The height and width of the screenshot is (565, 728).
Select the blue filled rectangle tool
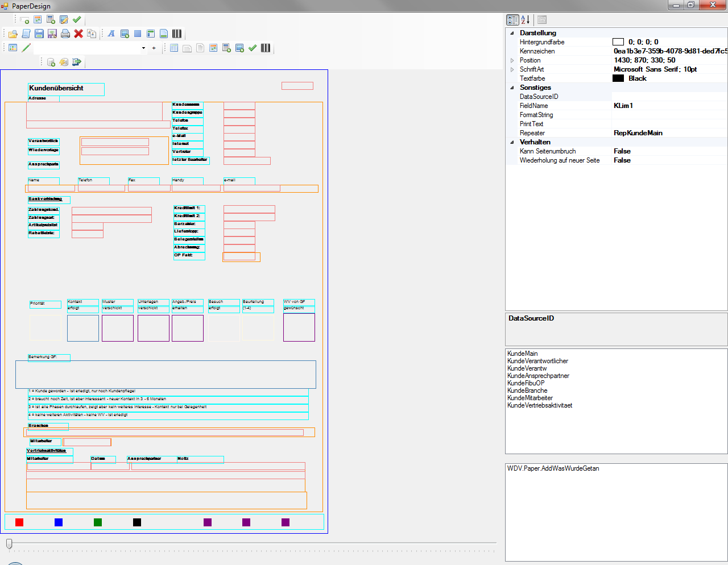[x=138, y=34]
